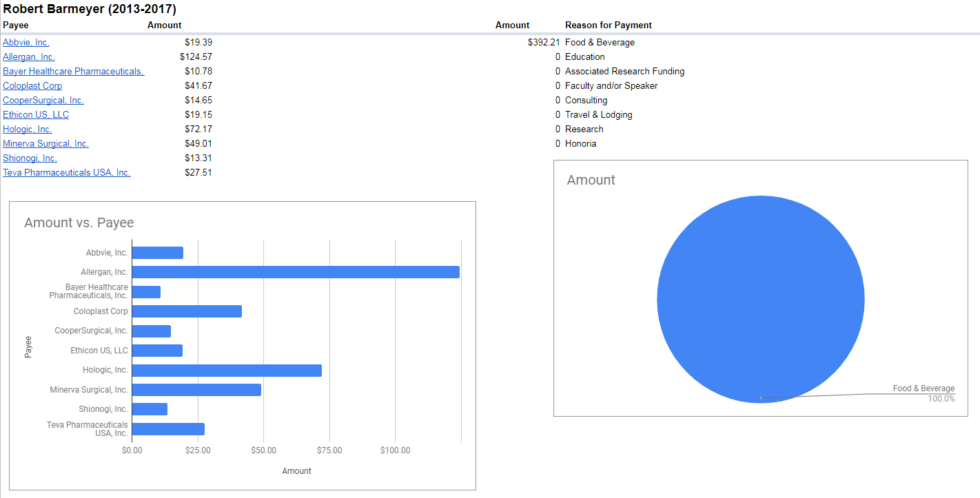
Task: Select the Allergan bar in the chart
Action: (295, 272)
